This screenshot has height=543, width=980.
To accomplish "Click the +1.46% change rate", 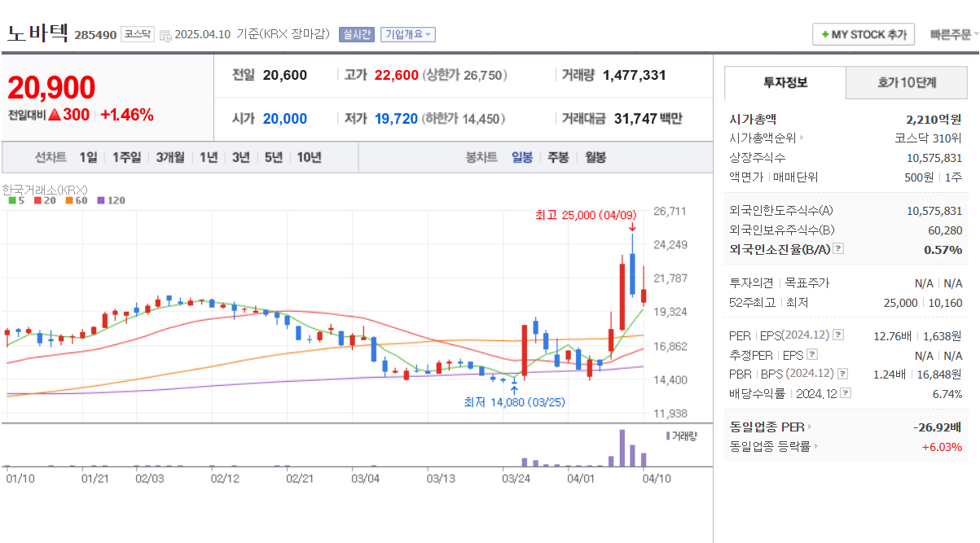I will click(126, 115).
